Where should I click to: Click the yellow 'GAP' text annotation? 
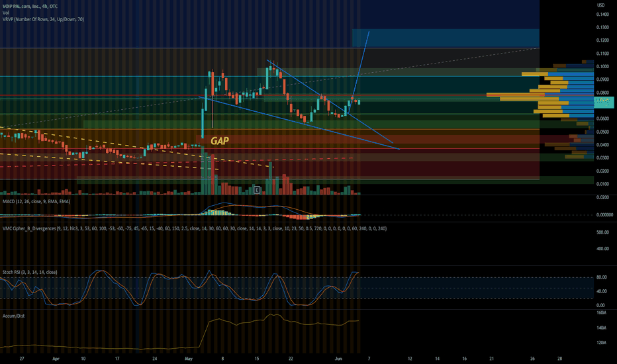pos(220,141)
